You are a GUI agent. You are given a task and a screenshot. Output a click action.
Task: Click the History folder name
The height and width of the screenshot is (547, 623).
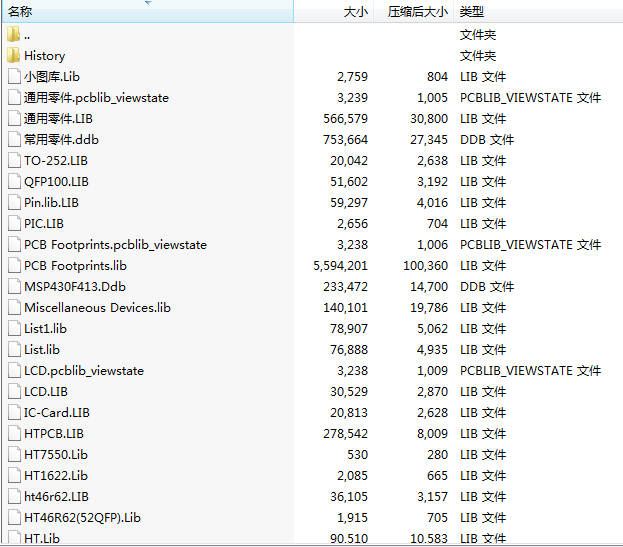coord(44,56)
